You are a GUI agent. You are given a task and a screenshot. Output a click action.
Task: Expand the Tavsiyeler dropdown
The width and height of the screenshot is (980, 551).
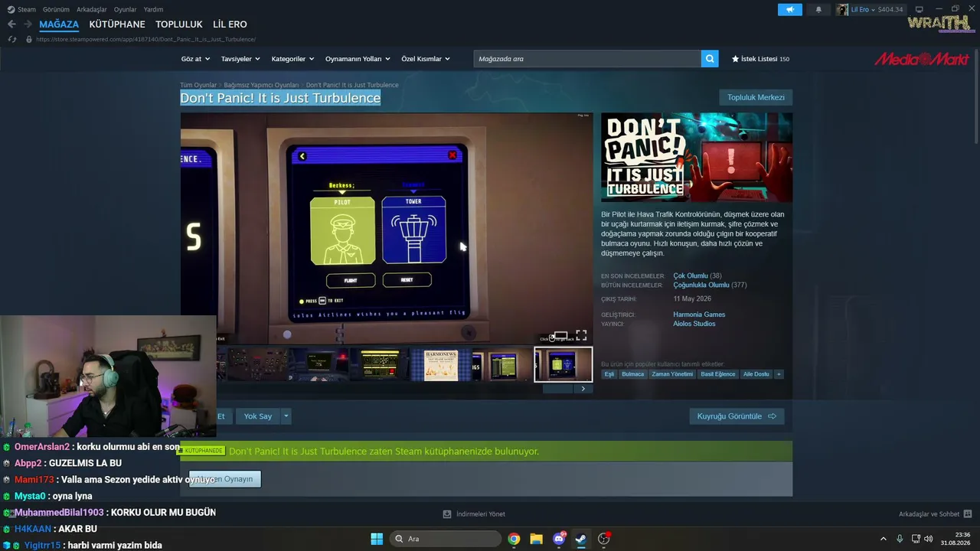pyautogui.click(x=240, y=59)
